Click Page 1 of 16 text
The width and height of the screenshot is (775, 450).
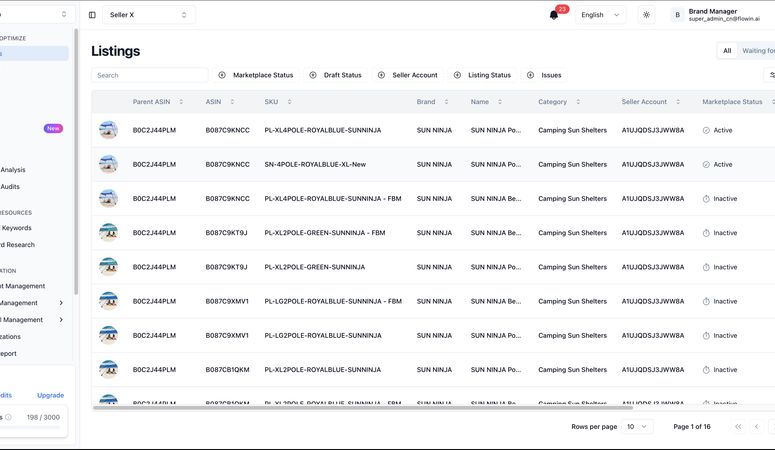[x=691, y=426]
